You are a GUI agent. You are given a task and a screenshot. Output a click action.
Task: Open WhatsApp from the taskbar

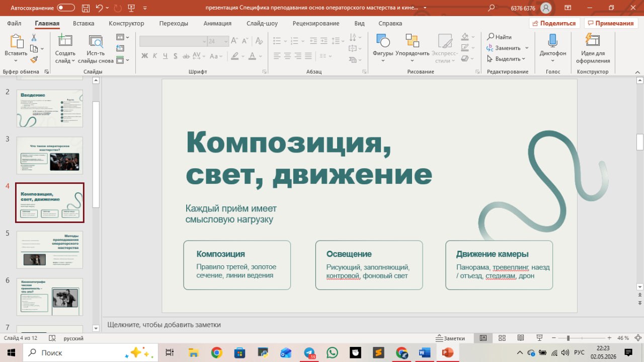(x=332, y=352)
